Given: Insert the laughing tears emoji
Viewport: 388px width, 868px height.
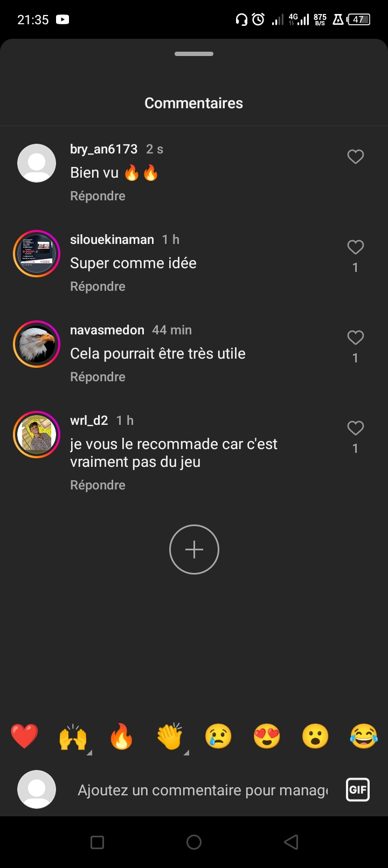Looking at the screenshot, I should pyautogui.click(x=364, y=736).
